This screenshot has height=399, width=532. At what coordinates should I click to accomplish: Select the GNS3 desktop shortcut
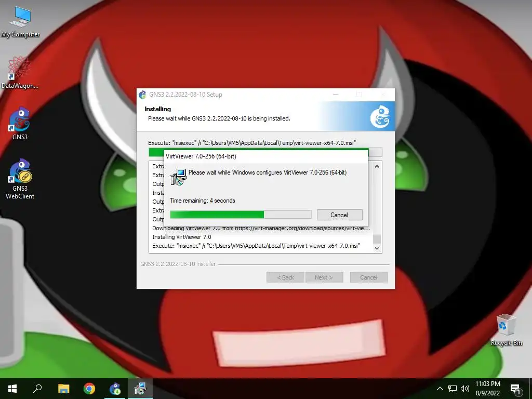point(20,124)
